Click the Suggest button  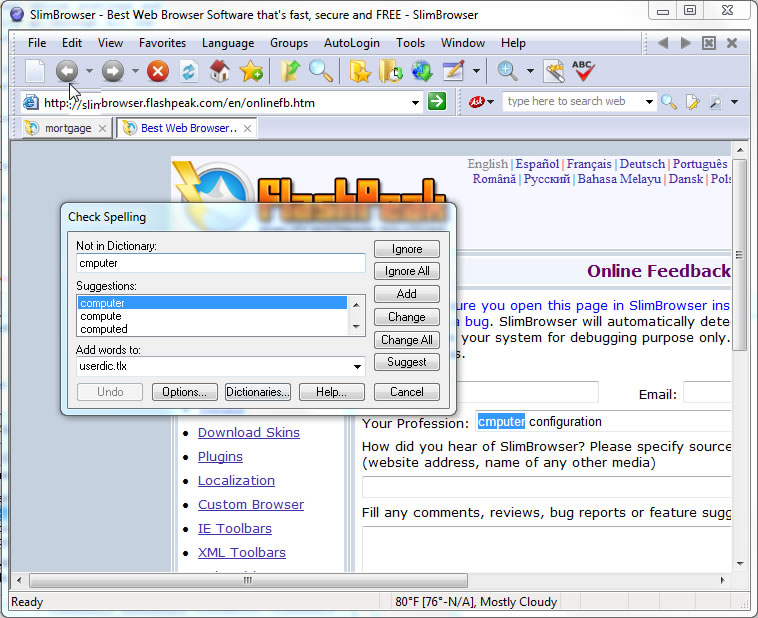tap(407, 362)
